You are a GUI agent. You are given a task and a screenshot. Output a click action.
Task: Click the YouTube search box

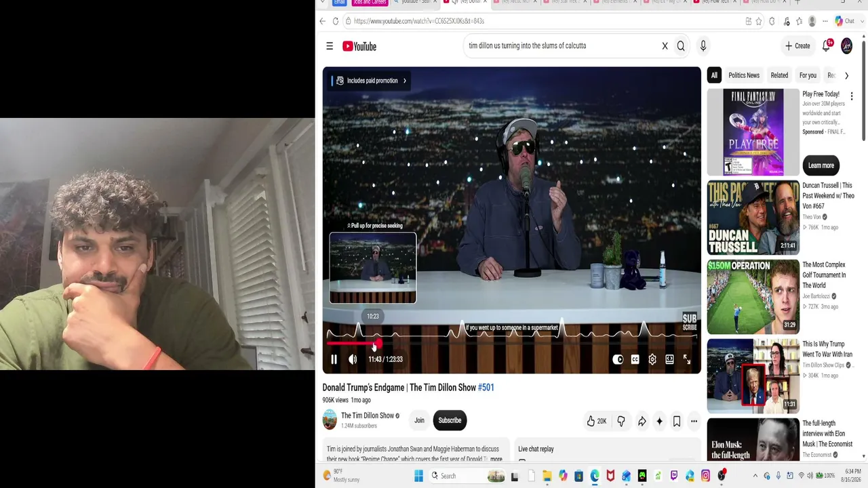(561, 46)
